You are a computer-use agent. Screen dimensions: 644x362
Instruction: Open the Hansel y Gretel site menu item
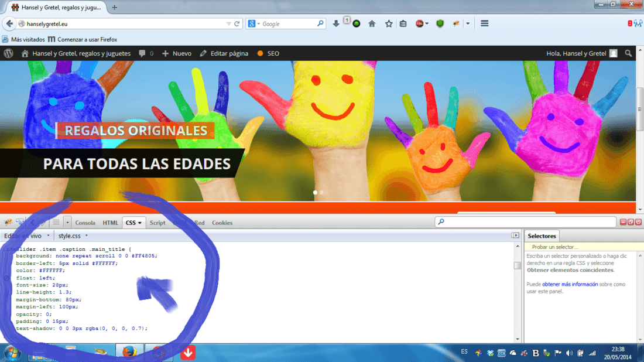coord(76,53)
